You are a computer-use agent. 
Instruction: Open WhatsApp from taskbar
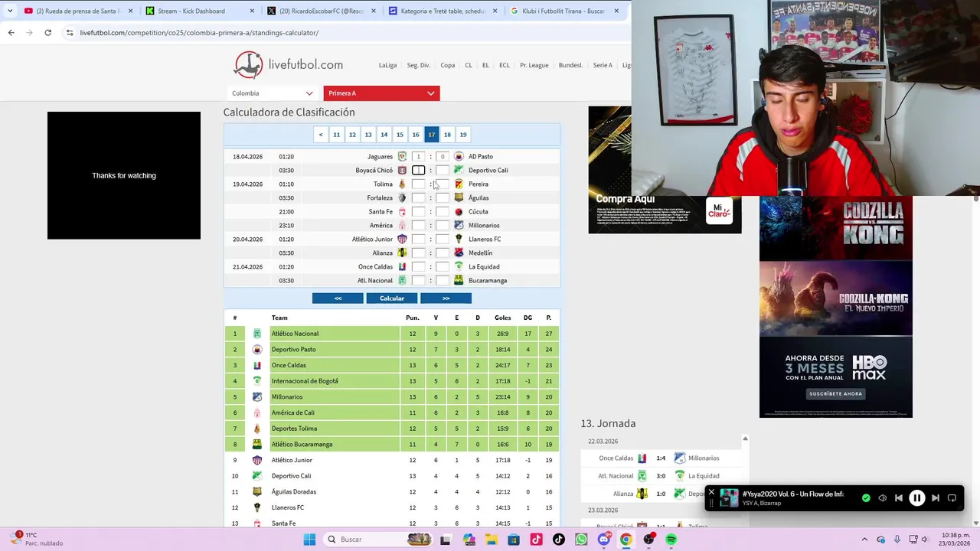click(581, 540)
